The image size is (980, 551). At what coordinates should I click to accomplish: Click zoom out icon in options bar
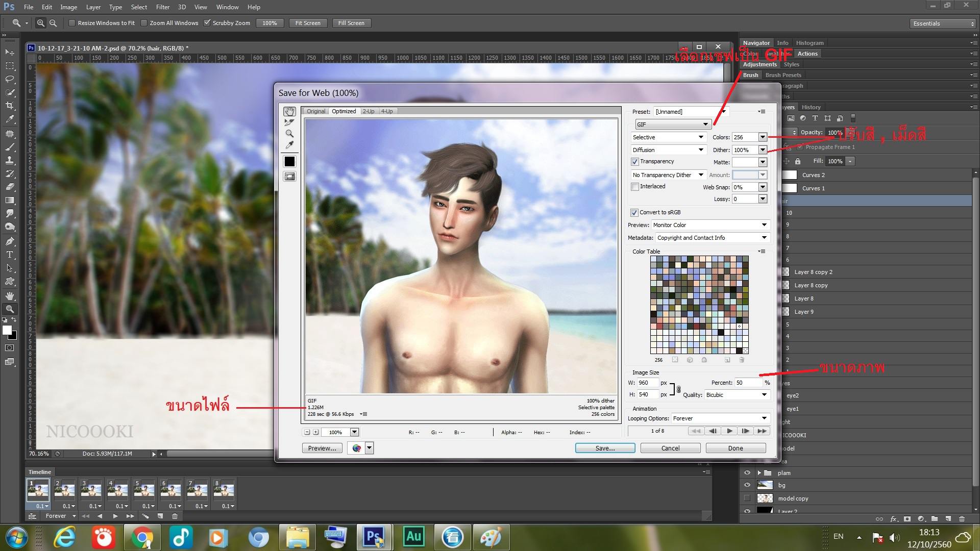pos(53,23)
